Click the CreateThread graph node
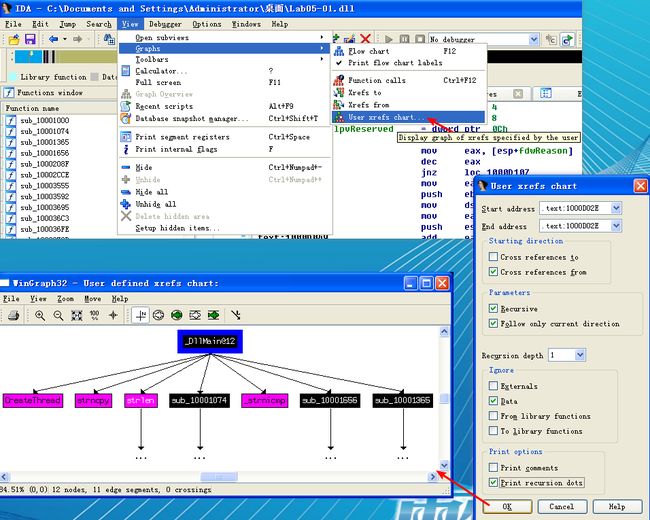650x520 pixels. [33, 401]
